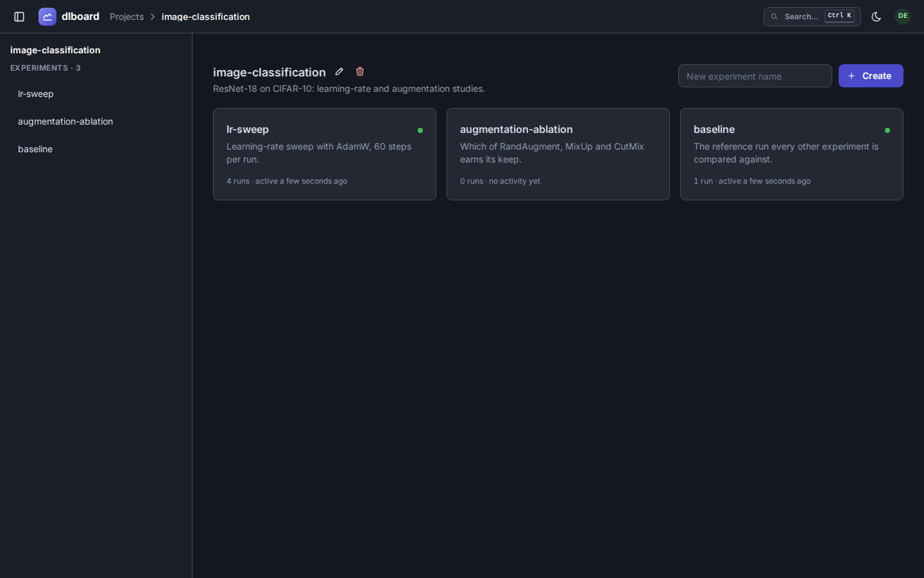
Task: Click the dlboard logo icon
Action: tap(47, 17)
